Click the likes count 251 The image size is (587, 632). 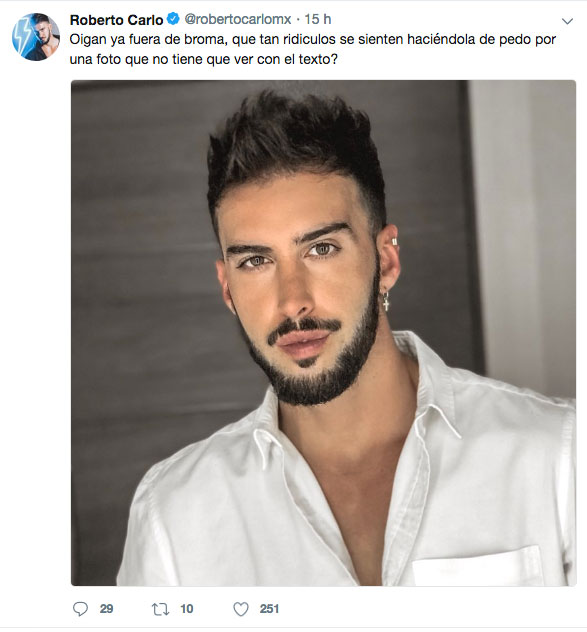(x=269, y=609)
